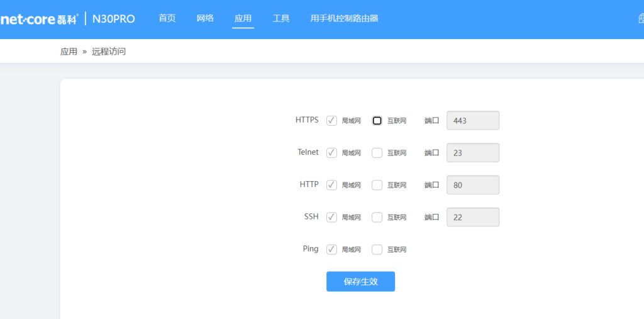Uncheck SSH 局域网 checkbox
Image resolution: width=644 pixels, height=319 pixels.
point(331,217)
